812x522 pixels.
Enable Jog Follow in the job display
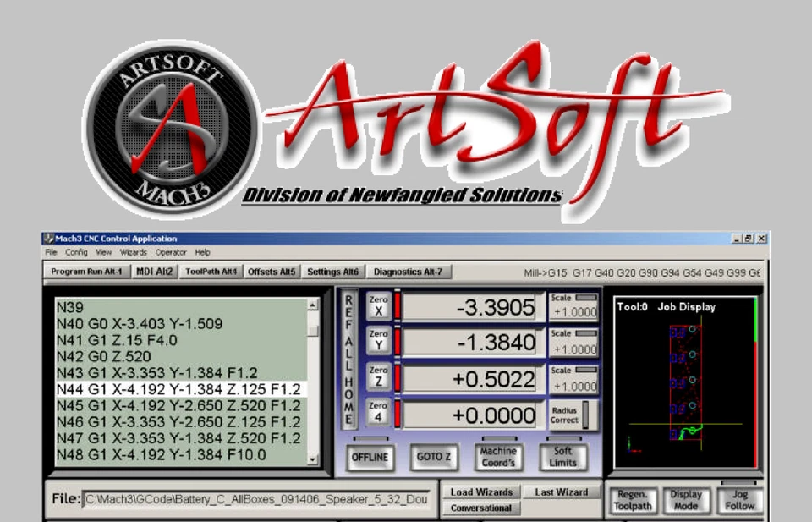[x=738, y=499]
